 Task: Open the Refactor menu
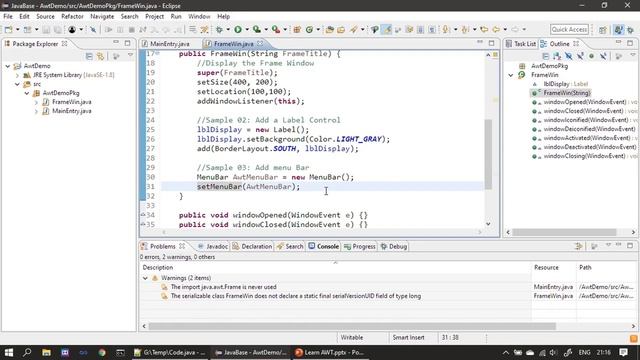(72, 16)
